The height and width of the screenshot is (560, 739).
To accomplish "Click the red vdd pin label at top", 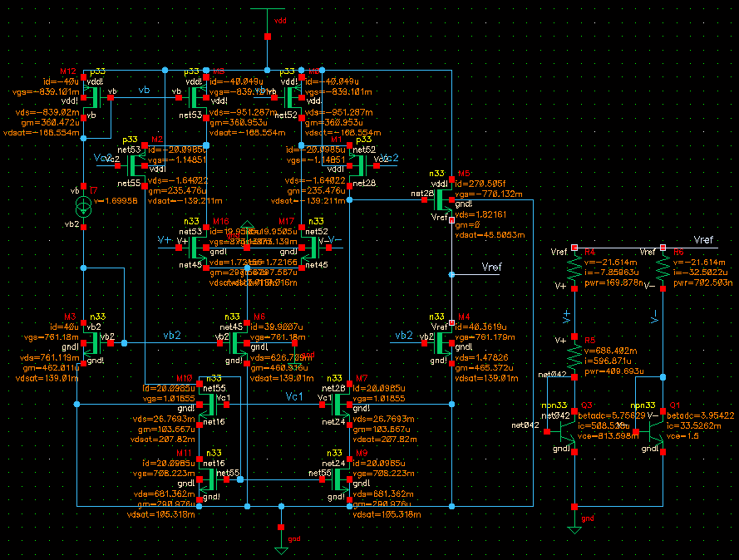I will (x=280, y=21).
